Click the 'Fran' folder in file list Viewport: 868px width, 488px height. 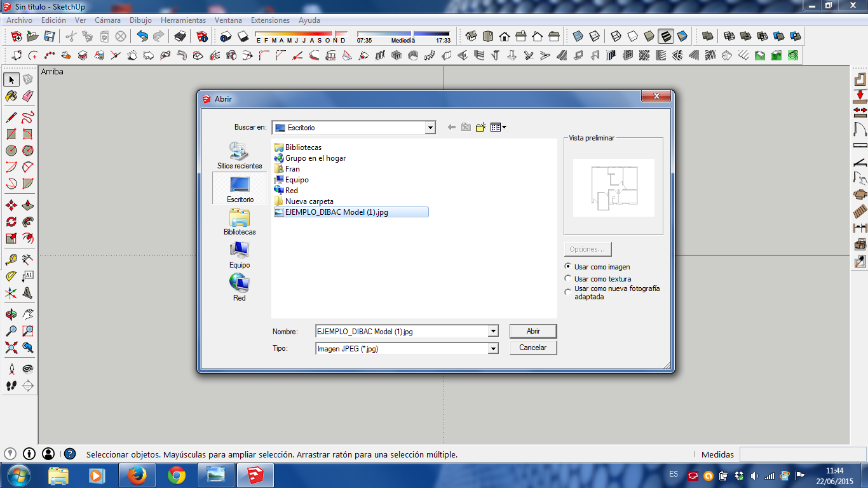287,169
